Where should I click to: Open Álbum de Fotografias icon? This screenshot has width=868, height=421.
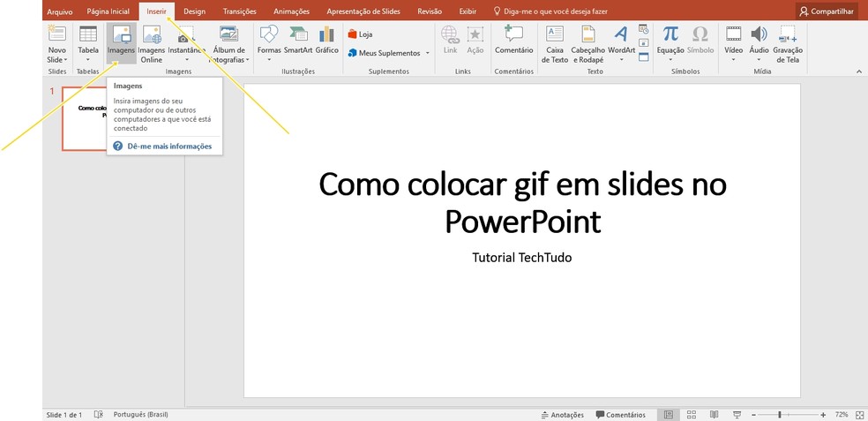[x=228, y=34]
